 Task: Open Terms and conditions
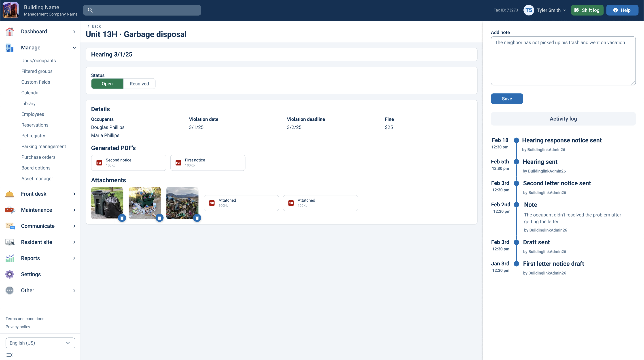click(x=25, y=318)
